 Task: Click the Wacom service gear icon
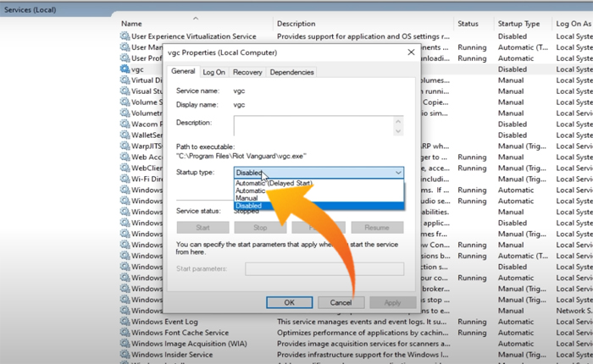click(x=125, y=124)
